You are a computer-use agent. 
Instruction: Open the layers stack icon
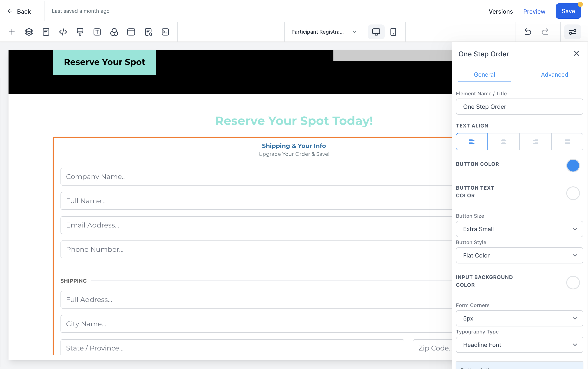pos(29,32)
